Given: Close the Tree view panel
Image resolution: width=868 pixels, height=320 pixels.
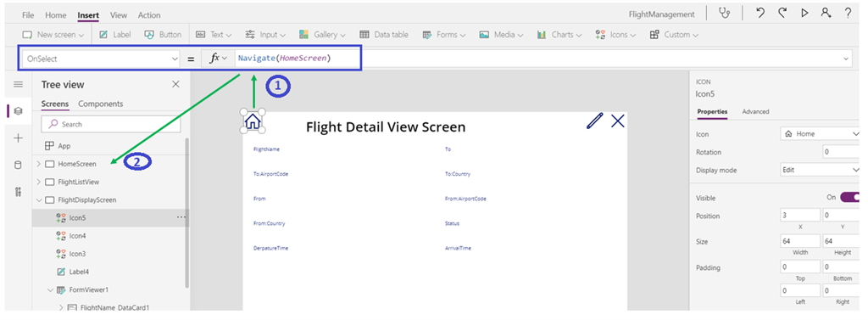Looking at the screenshot, I should click(175, 84).
